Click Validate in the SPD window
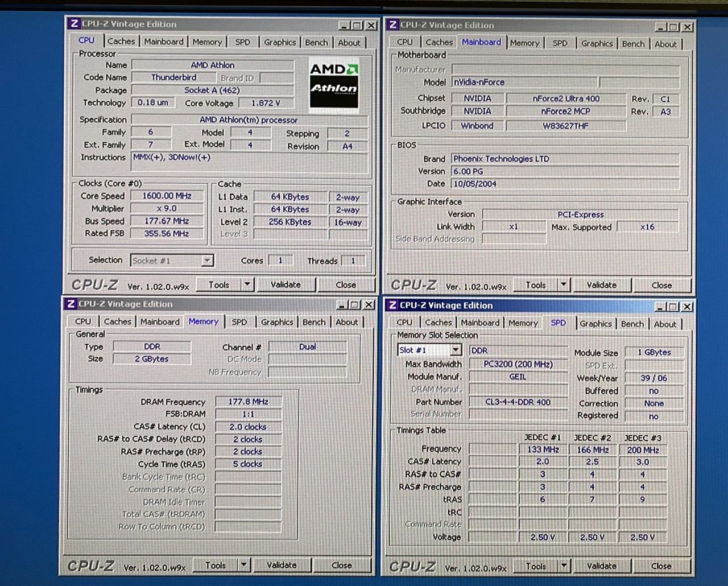Image resolution: width=728 pixels, height=586 pixels. pos(601,566)
